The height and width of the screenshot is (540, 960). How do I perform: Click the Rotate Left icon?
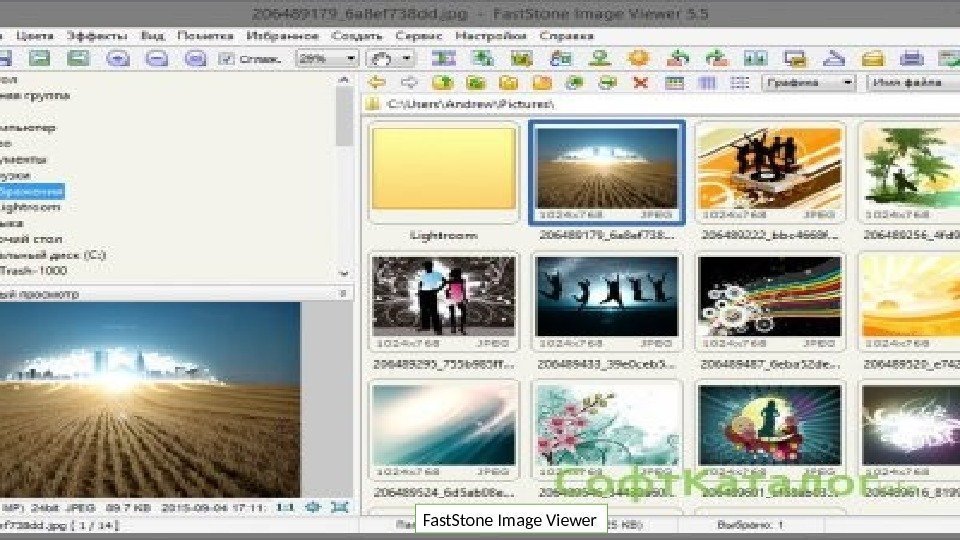pyautogui.click(x=678, y=59)
